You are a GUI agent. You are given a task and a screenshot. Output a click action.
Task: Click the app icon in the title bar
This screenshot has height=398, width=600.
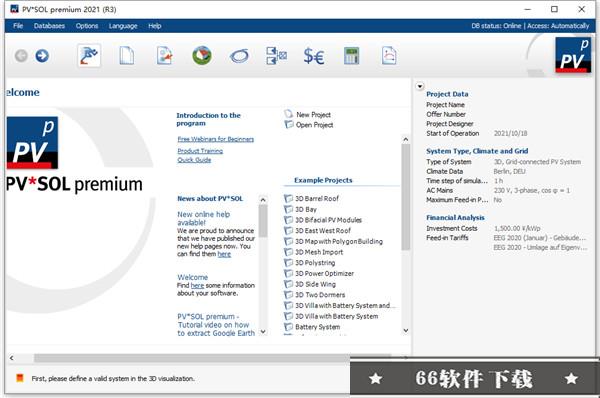coord(14,9)
